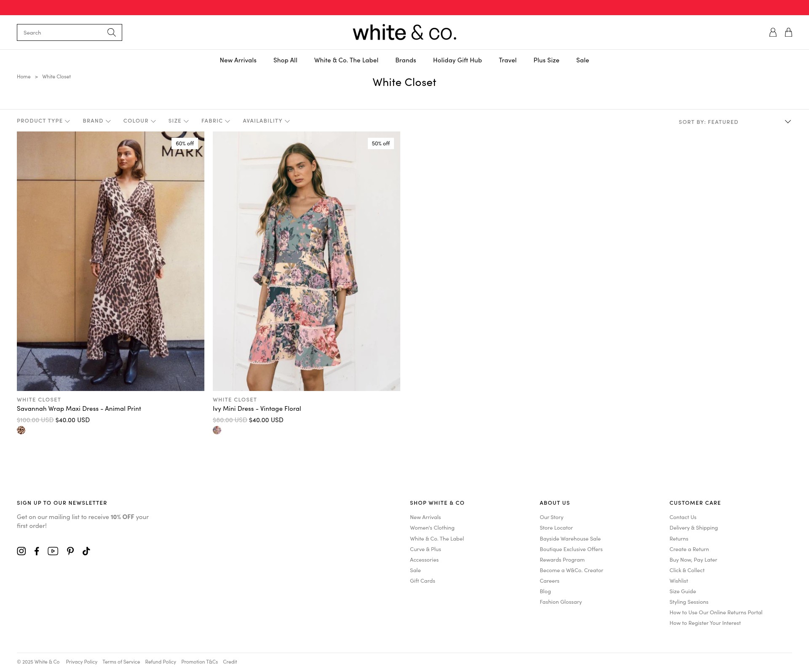Open the Fashion Glossary link

point(561,602)
